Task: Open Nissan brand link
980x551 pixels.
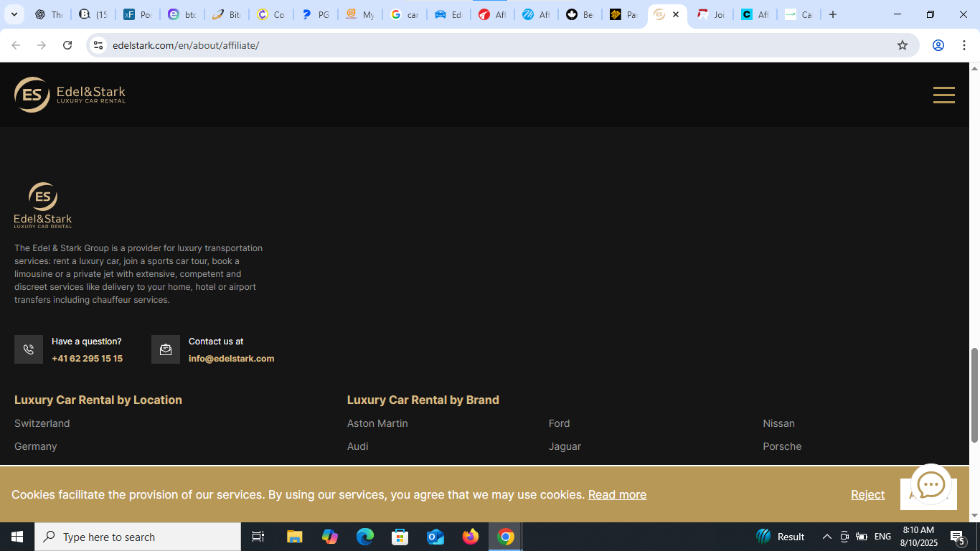Action: (778, 423)
